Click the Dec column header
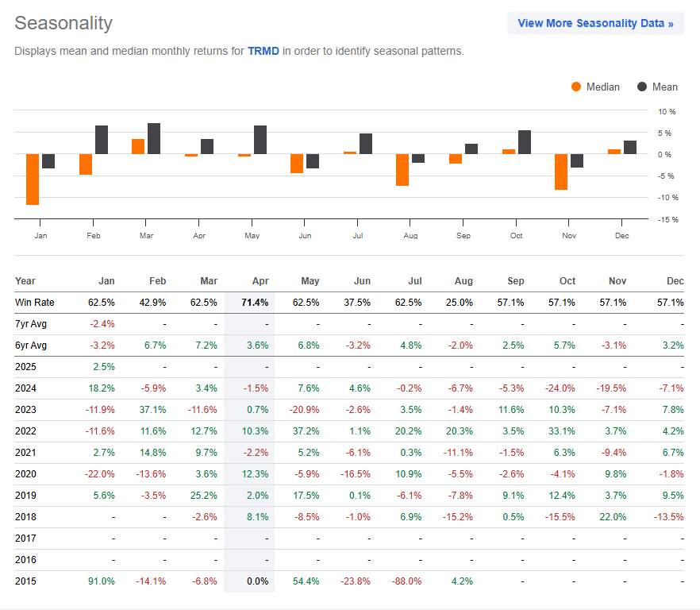 [x=675, y=280]
